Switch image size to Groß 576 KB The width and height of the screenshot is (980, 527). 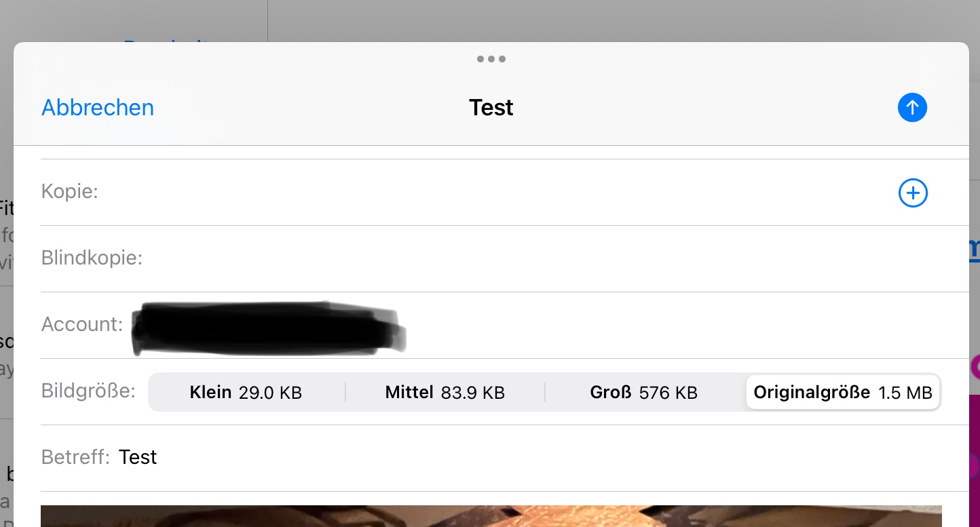[643, 392]
